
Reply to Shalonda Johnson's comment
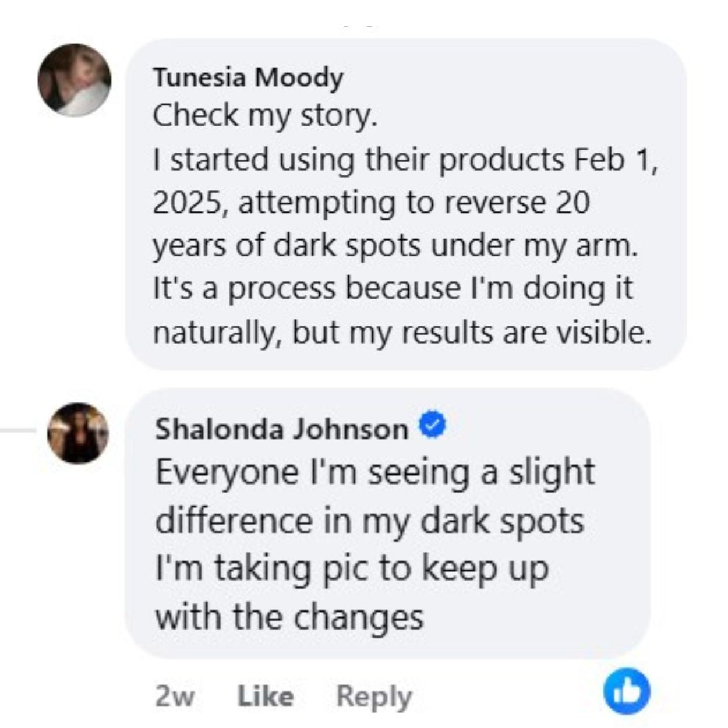pyautogui.click(x=374, y=696)
